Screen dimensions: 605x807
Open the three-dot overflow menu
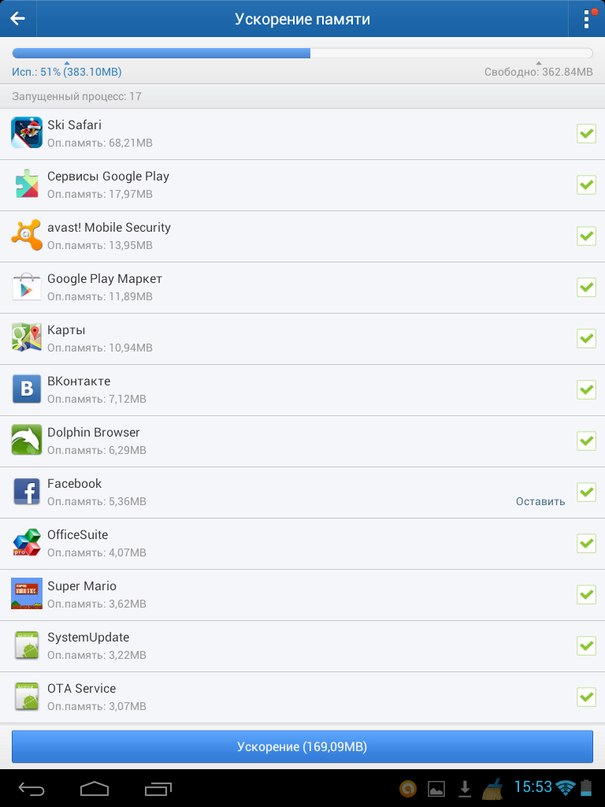(587, 19)
